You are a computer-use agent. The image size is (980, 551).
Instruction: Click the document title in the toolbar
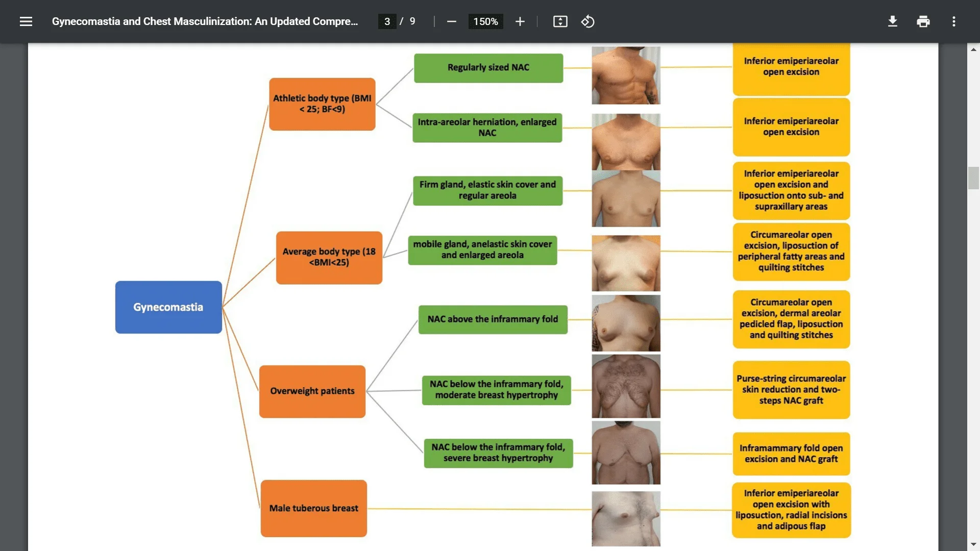pyautogui.click(x=204, y=21)
